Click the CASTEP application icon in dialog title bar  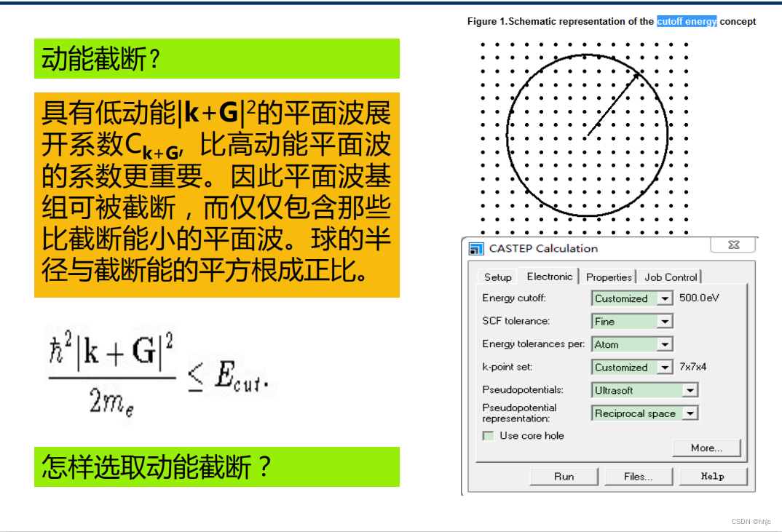475,248
